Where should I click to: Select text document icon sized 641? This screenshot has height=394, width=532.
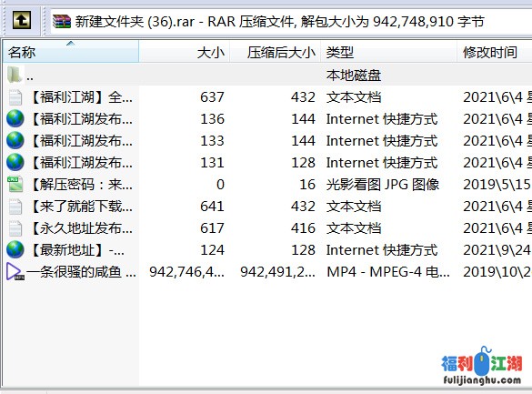coord(15,207)
